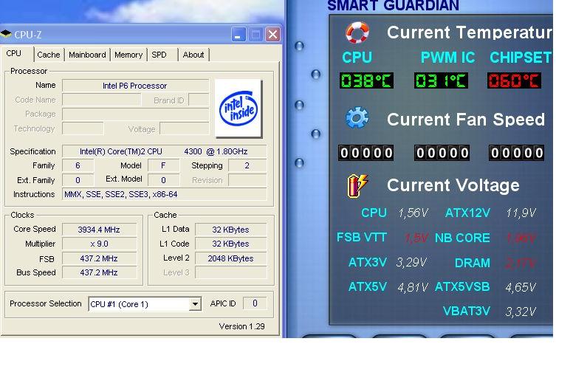The image size is (573, 392).
Task: Click the SMART GUARDIAN title text
Action: coord(394,6)
